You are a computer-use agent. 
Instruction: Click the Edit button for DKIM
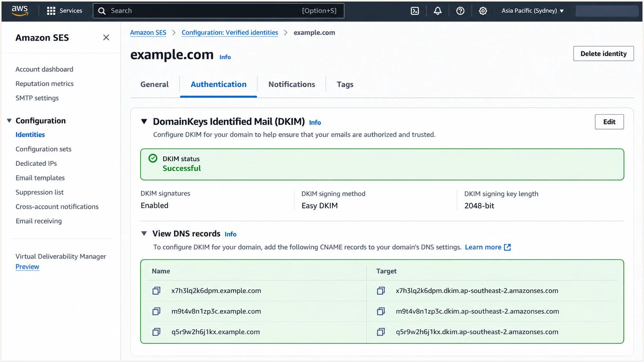point(609,122)
